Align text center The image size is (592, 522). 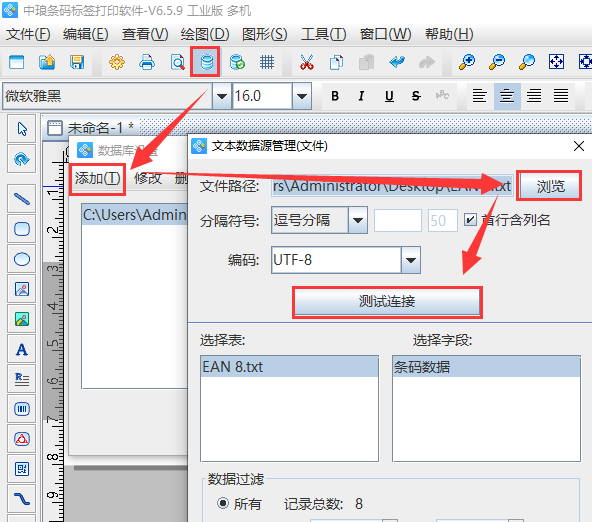click(x=507, y=96)
